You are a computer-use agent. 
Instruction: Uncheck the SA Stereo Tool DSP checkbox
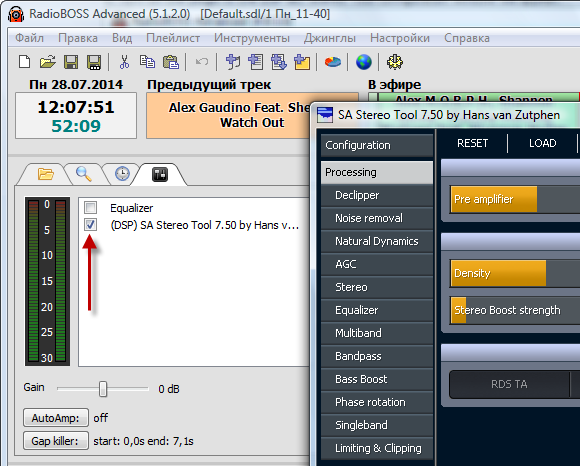click(x=91, y=224)
